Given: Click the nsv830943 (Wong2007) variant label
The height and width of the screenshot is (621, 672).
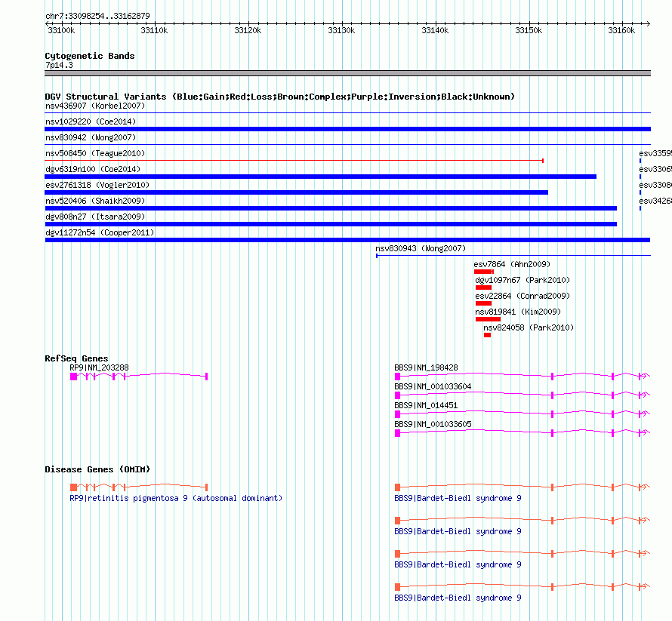Looking at the screenshot, I should (421, 248).
